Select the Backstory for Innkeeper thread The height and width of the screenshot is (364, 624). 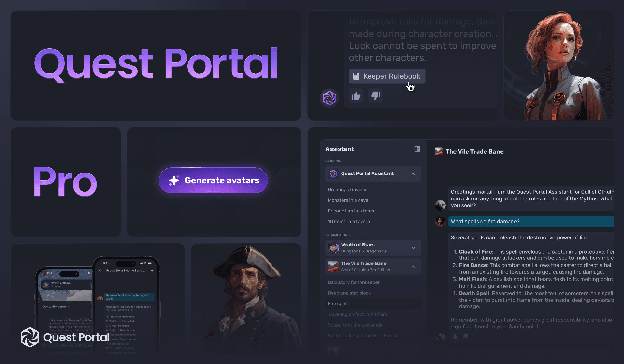tap(354, 282)
